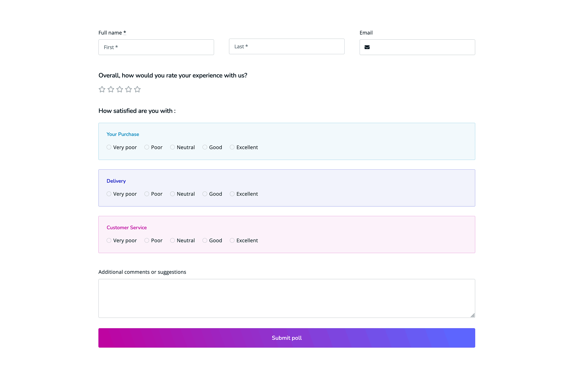Mark Customer Service as Very poor
This screenshot has width=565, height=392.
(109, 240)
